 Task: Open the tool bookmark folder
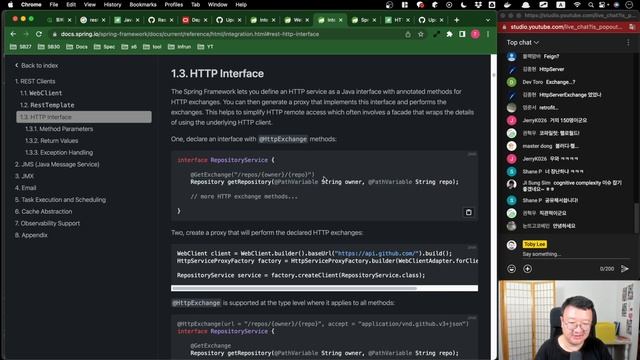tap(152, 47)
